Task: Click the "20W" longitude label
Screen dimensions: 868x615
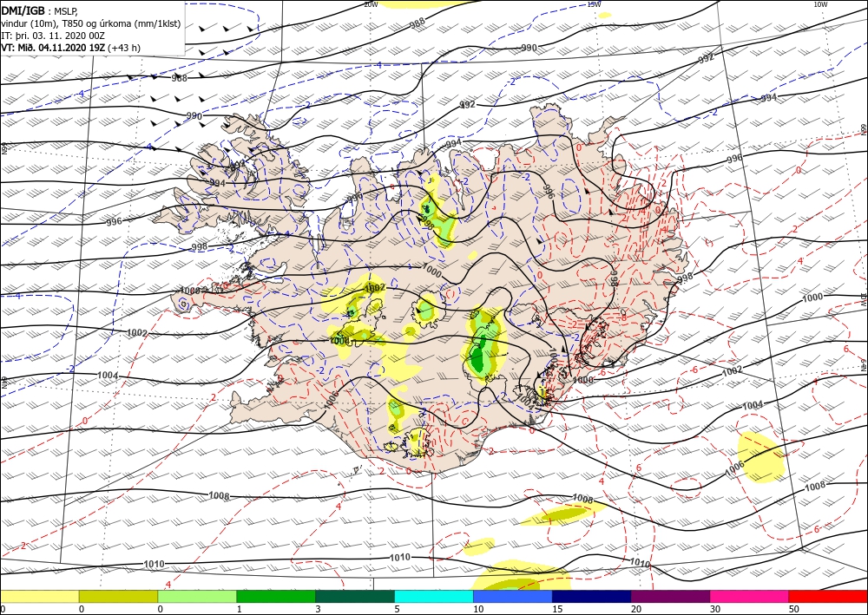Action: point(371,4)
